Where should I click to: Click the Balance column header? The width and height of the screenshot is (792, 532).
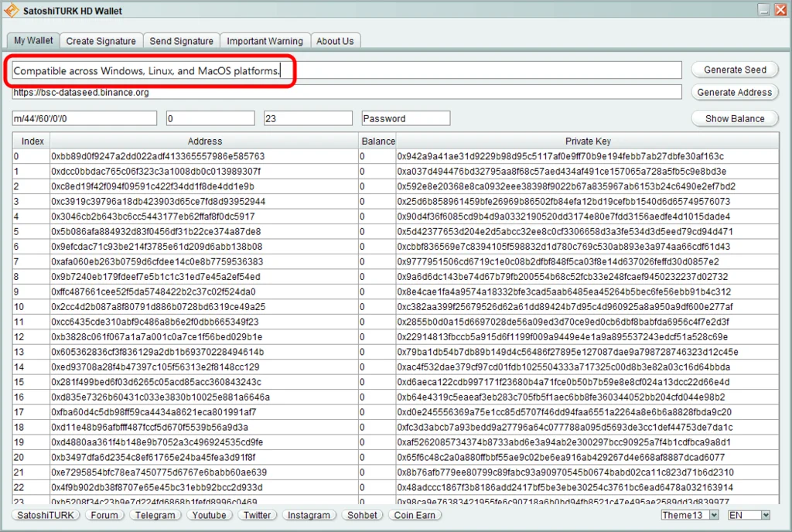pos(377,142)
